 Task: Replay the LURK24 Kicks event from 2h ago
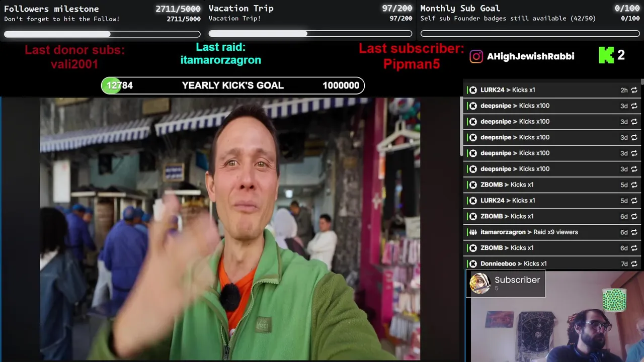pyautogui.click(x=634, y=90)
